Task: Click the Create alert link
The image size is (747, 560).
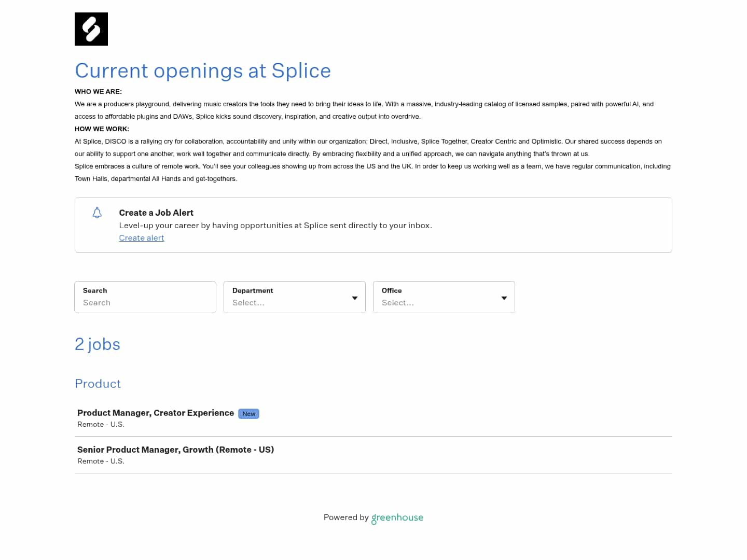Action: (142, 237)
